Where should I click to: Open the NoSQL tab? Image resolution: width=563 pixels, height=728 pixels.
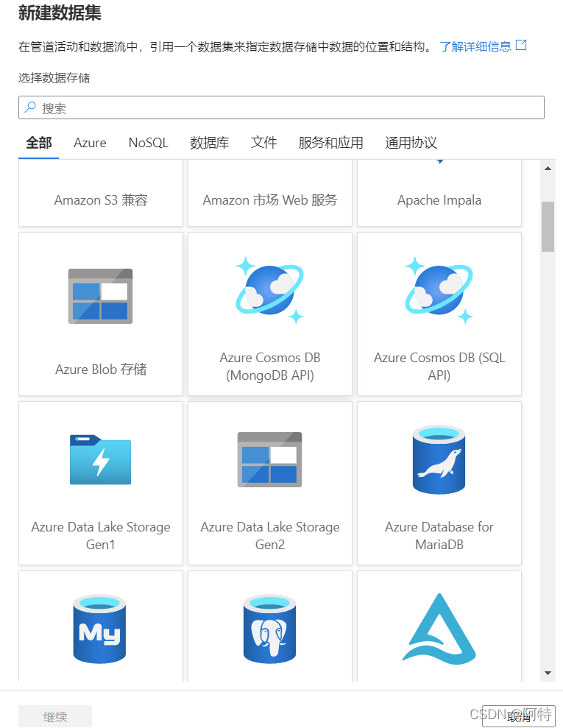[x=148, y=143]
